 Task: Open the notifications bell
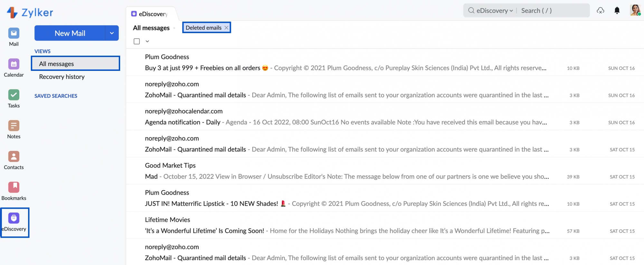617,11
